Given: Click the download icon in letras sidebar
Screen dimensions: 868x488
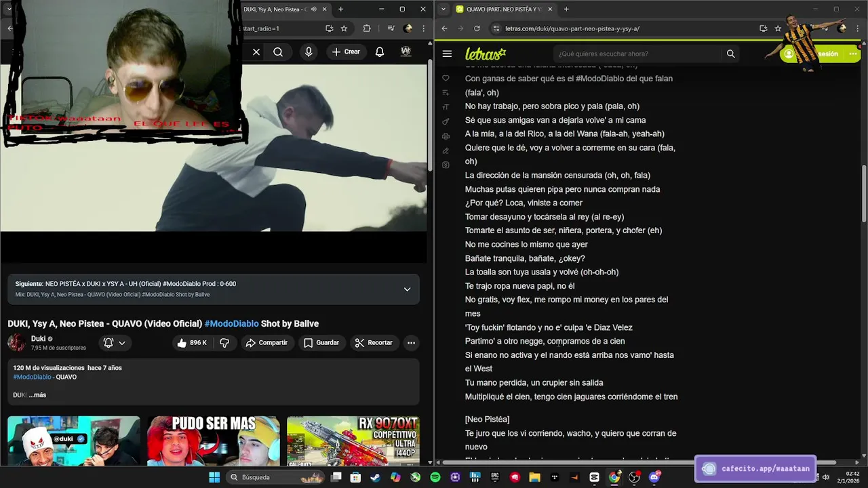Looking at the screenshot, I should (x=446, y=165).
